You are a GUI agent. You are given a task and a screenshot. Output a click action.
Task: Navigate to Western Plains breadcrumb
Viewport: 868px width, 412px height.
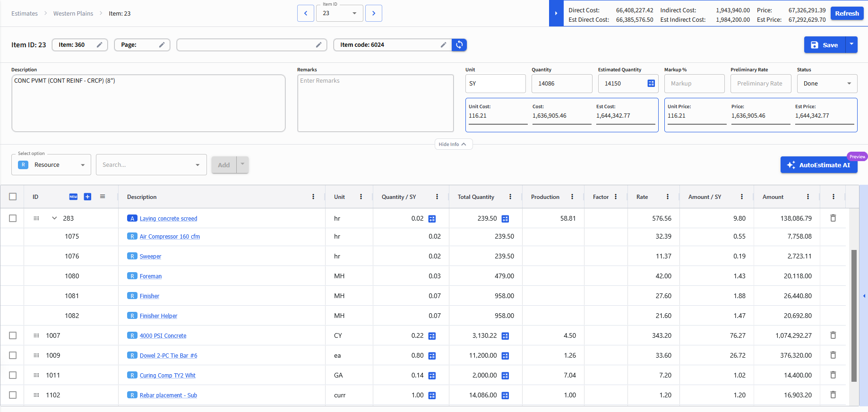coord(73,13)
